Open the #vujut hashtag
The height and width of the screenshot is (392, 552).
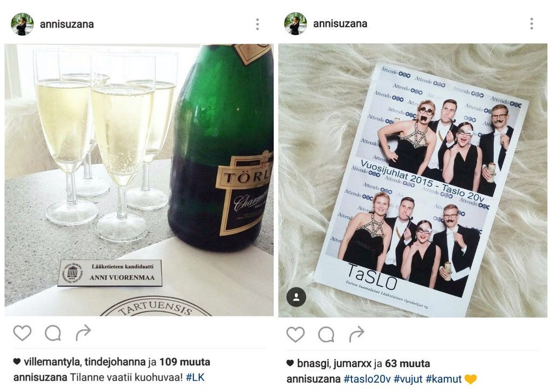(x=408, y=379)
